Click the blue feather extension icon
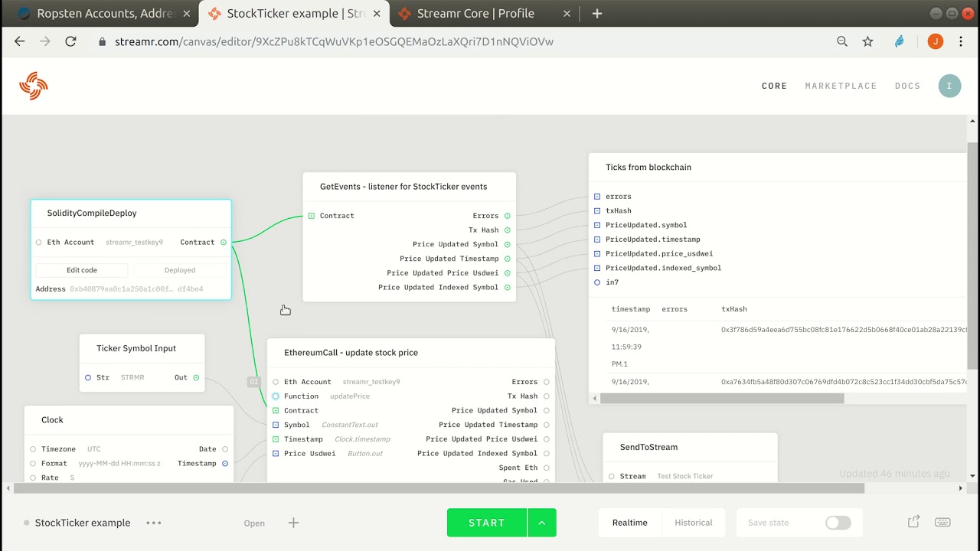The image size is (980, 551). (900, 41)
